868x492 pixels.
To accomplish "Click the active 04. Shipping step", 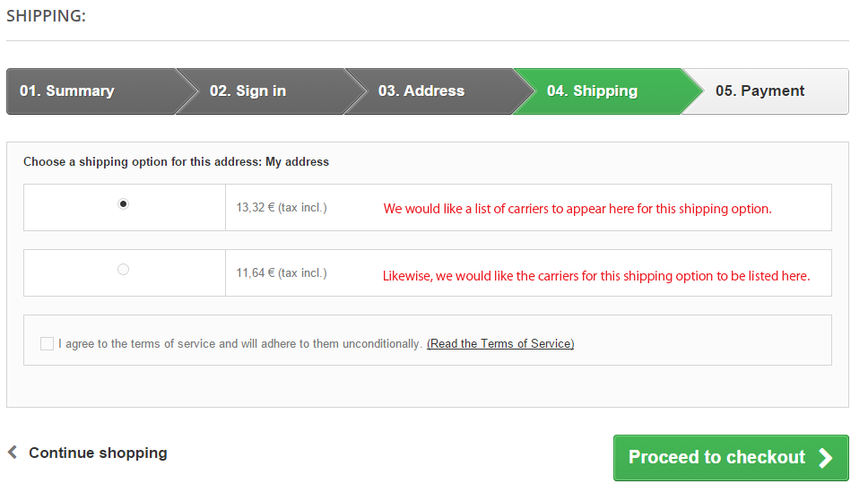I will pos(592,91).
